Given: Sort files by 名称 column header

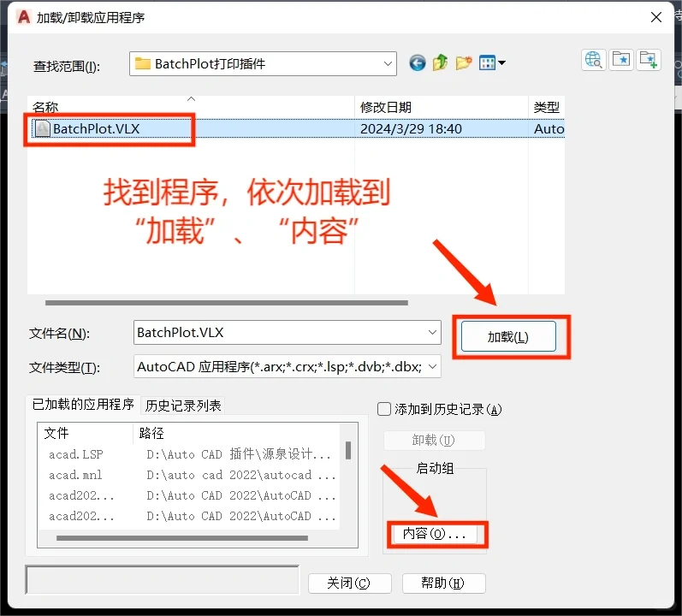Looking at the screenshot, I should 191,107.
